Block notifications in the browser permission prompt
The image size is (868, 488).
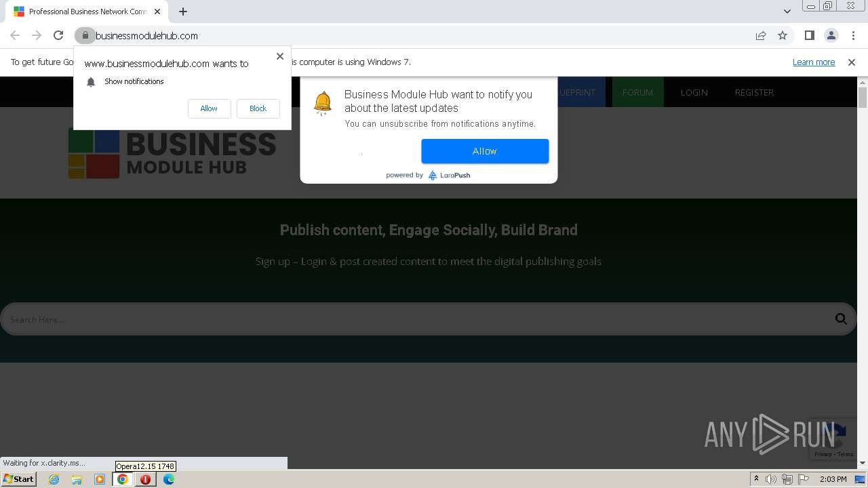point(258,108)
